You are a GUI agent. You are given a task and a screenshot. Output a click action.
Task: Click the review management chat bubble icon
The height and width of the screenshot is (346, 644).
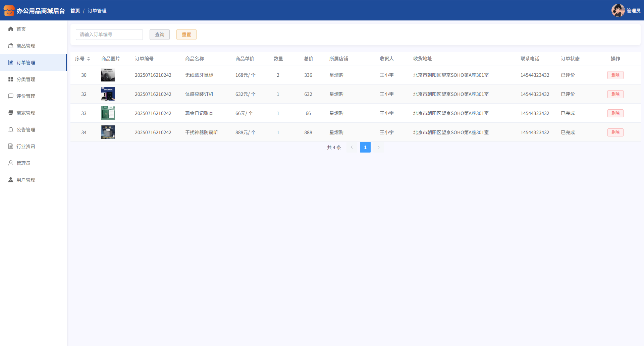pos(11,96)
